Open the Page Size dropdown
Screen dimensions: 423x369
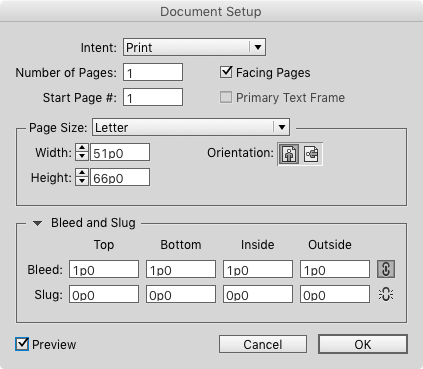191,127
